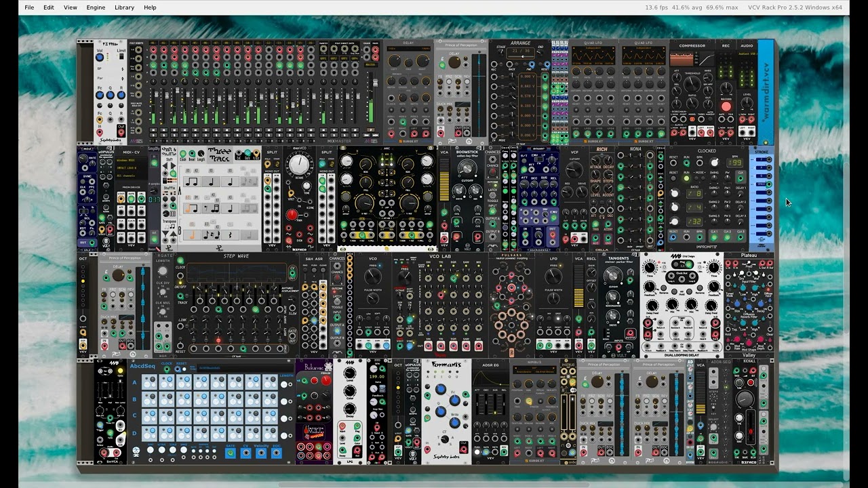Screen dimensions: 868x488
Task: Click the Clocked BPM display 199
Action: [x=734, y=163]
